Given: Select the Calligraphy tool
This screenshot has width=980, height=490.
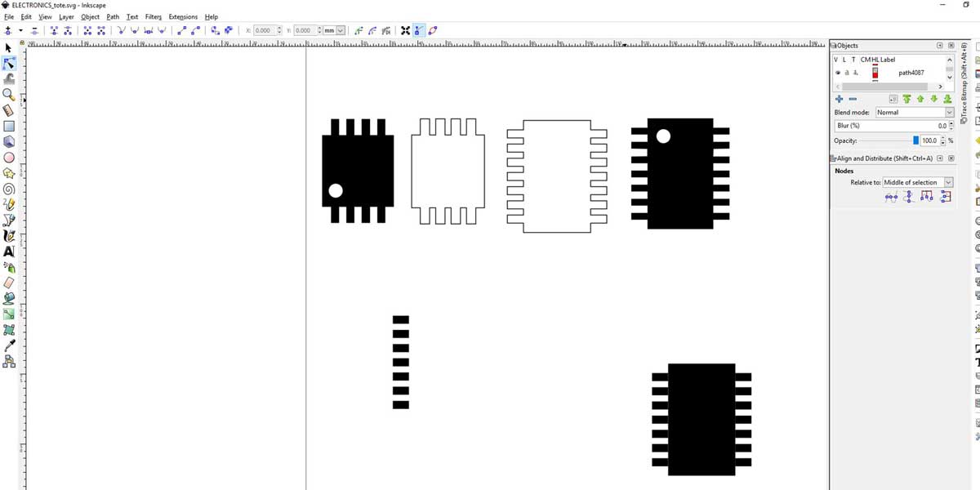Looking at the screenshot, I should coord(9,235).
